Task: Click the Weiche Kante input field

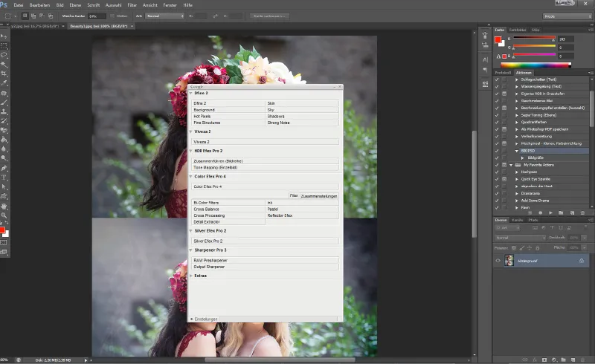Action: click(x=96, y=15)
